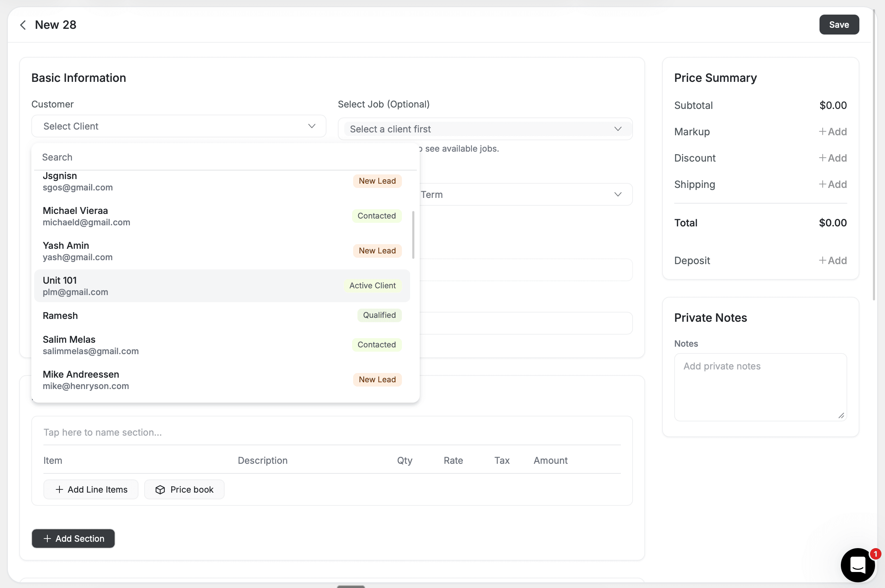This screenshot has height=588, width=885.
Task: Click the Add Section button
Action: (73, 538)
